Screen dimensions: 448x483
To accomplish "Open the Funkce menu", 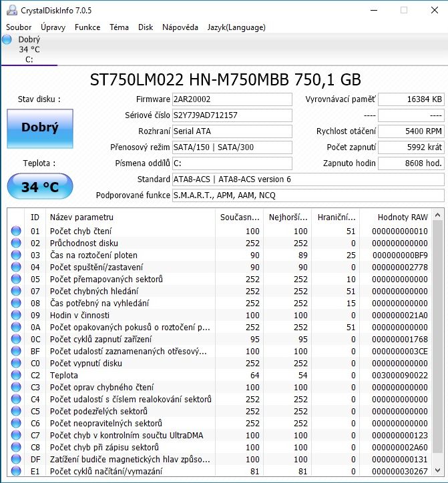I will pyautogui.click(x=87, y=27).
